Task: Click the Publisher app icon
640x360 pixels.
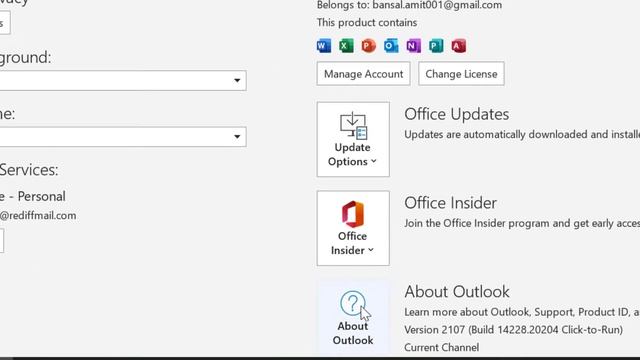Action: click(436, 46)
